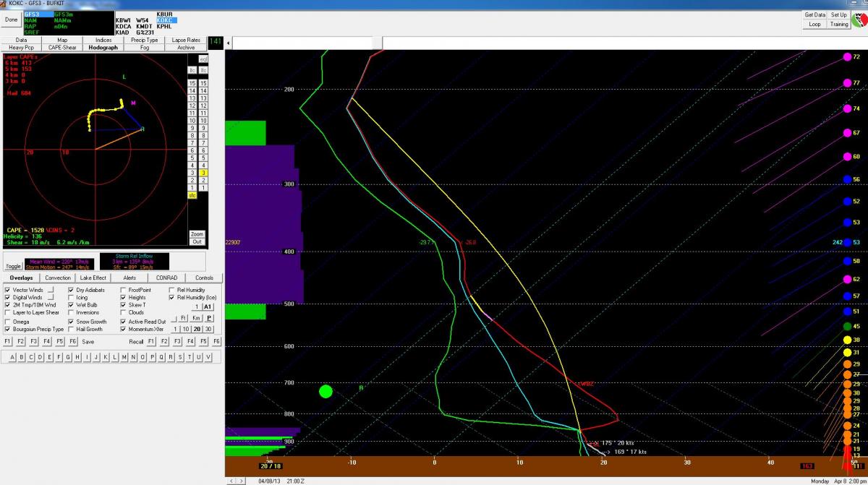868x485 pixels.
Task: Select the yellow sfc level button
Action: click(x=192, y=195)
